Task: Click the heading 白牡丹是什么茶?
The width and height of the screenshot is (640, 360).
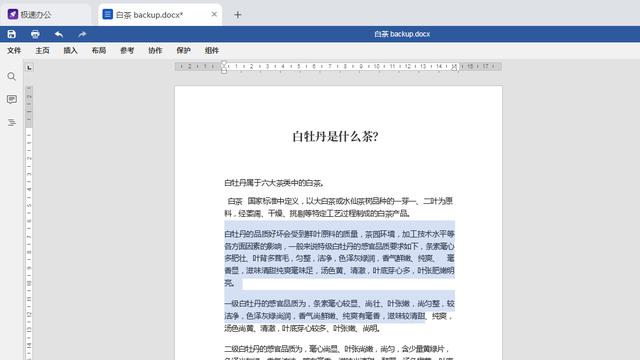Action: coord(335,136)
